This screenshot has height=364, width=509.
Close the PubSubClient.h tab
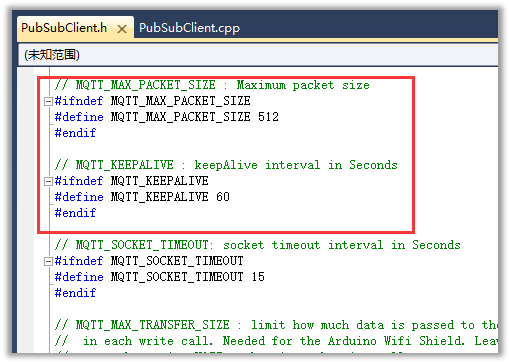coord(122,29)
